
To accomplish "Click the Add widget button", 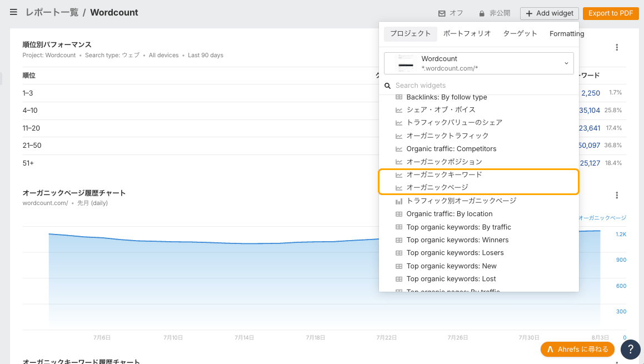I will click(x=549, y=13).
